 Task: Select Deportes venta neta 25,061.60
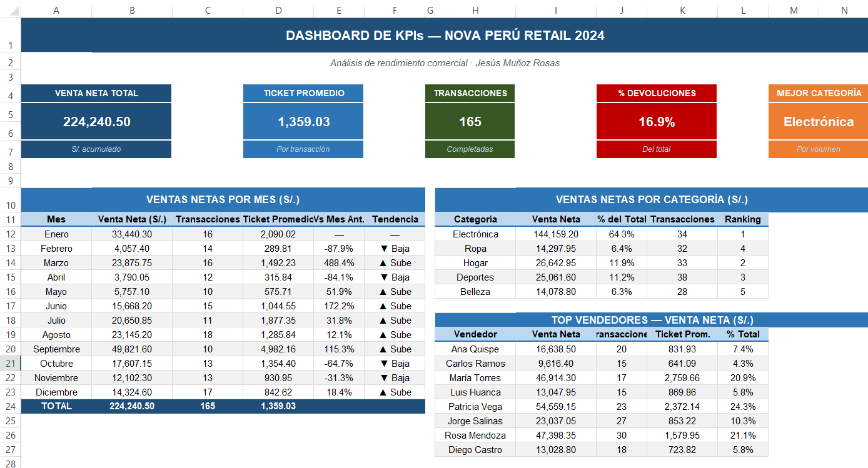point(556,277)
